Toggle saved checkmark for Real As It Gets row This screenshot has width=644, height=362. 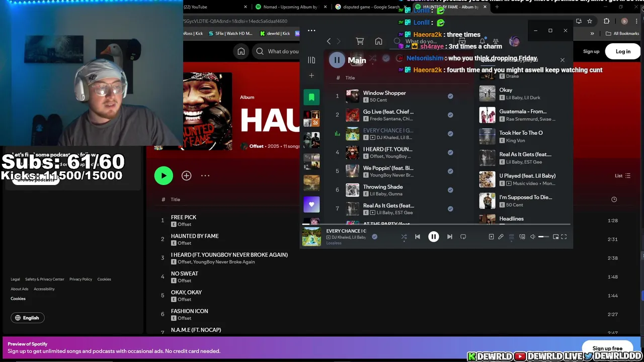click(x=450, y=209)
